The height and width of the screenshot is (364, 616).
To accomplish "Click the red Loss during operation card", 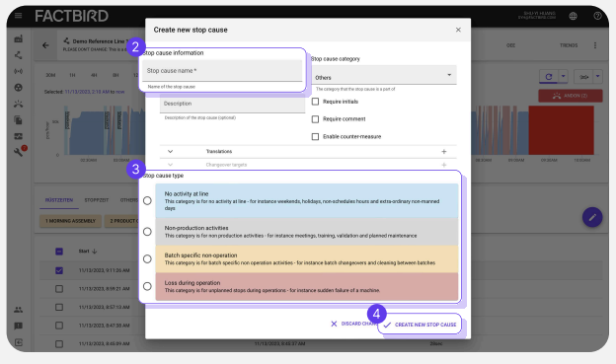I will (307, 287).
